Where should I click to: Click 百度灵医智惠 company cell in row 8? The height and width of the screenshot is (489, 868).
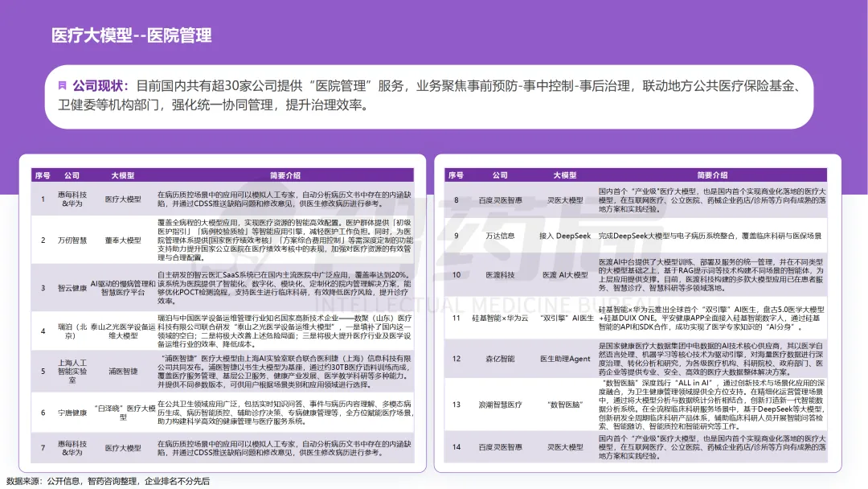pos(501,200)
